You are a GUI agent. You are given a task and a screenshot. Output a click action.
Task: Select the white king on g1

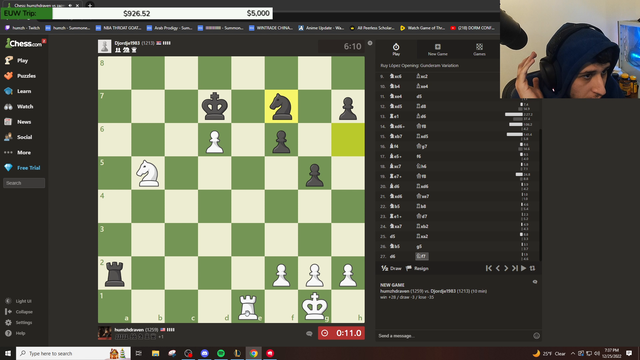314,307
